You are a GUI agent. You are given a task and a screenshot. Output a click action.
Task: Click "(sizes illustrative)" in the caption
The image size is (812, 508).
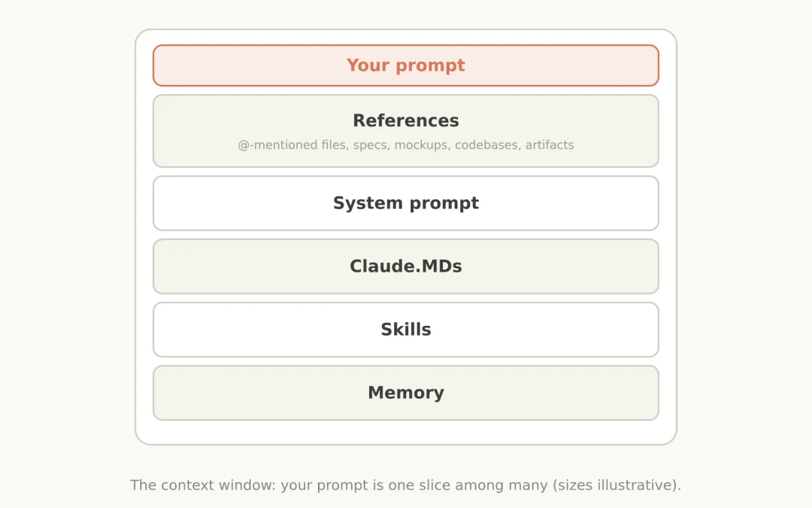pyautogui.click(x=615, y=485)
